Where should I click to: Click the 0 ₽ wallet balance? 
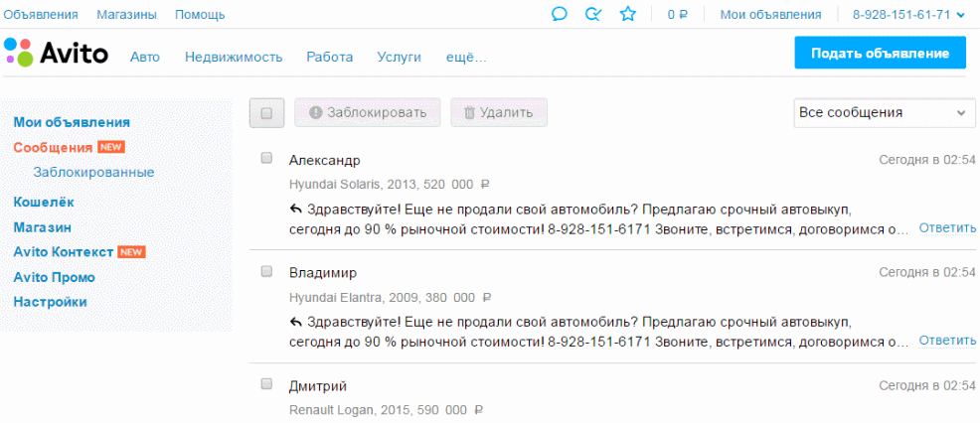click(x=678, y=14)
